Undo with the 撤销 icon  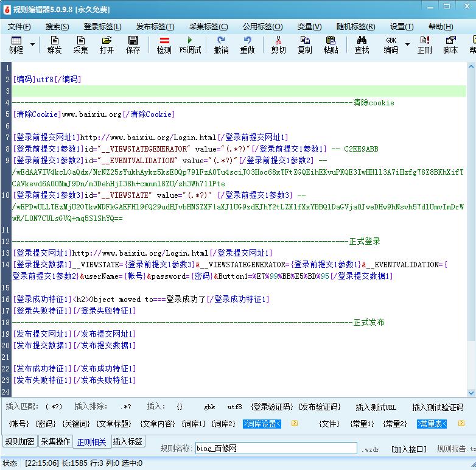(221, 44)
